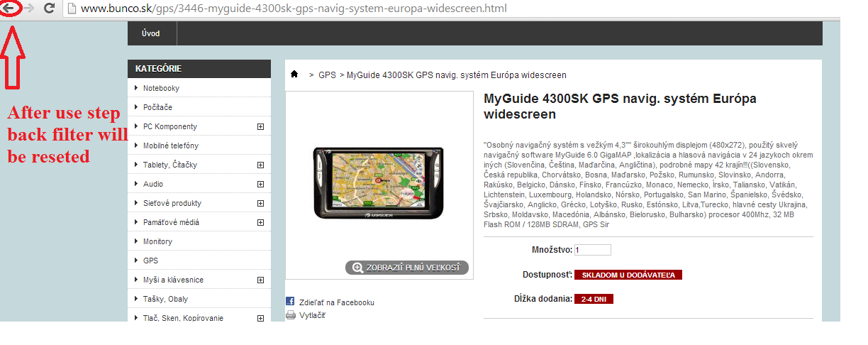Expand Pamäťové médiá plus icon
Screen dimensions: 868x345
click(x=260, y=222)
